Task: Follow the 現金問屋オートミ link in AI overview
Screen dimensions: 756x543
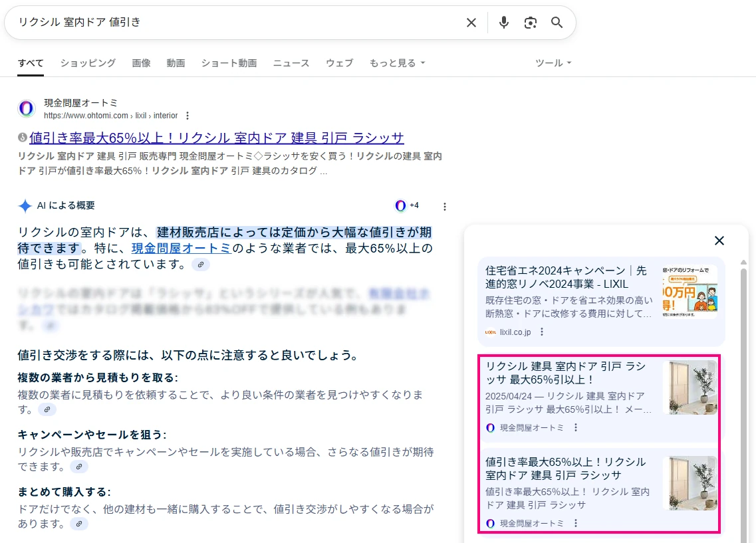Action: tap(182, 248)
